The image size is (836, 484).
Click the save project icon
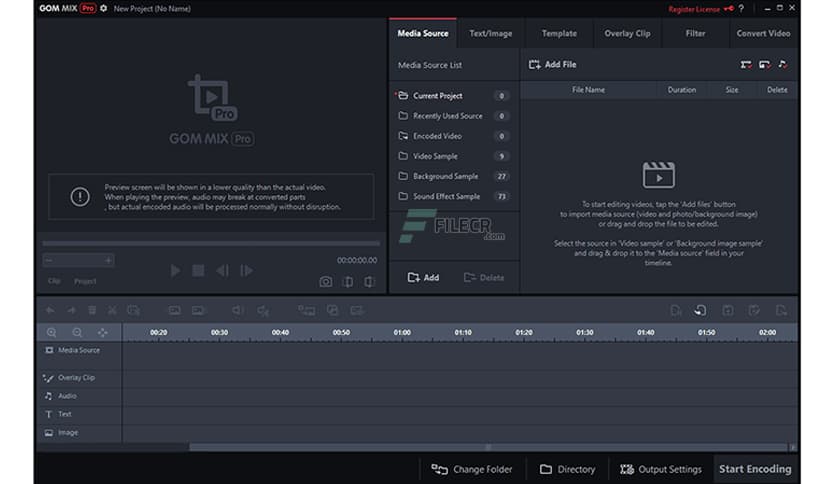(x=728, y=310)
